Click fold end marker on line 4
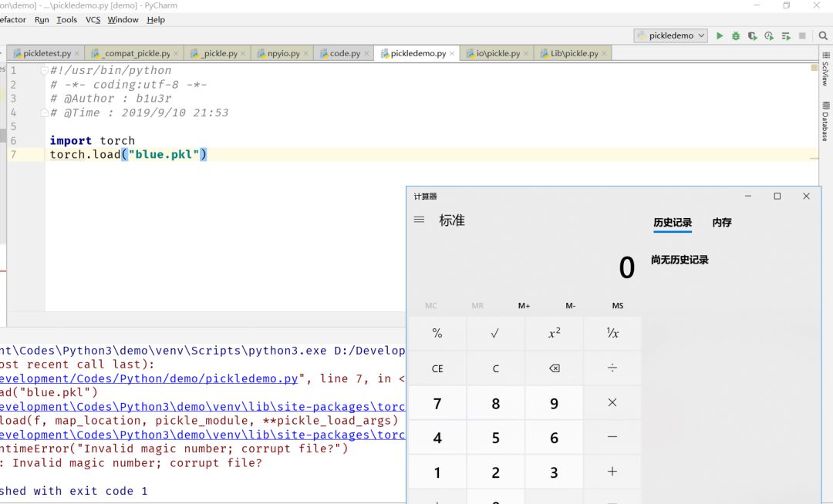The width and height of the screenshot is (833, 504). click(45, 113)
